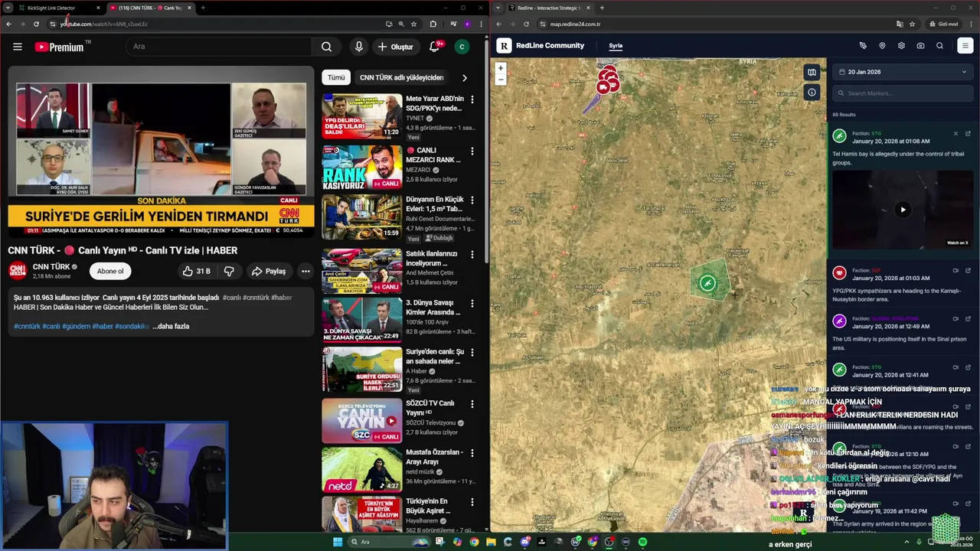Viewport: 980px width, 551px height.
Task: Click the #sondakika hashtag link
Action: click(132, 326)
